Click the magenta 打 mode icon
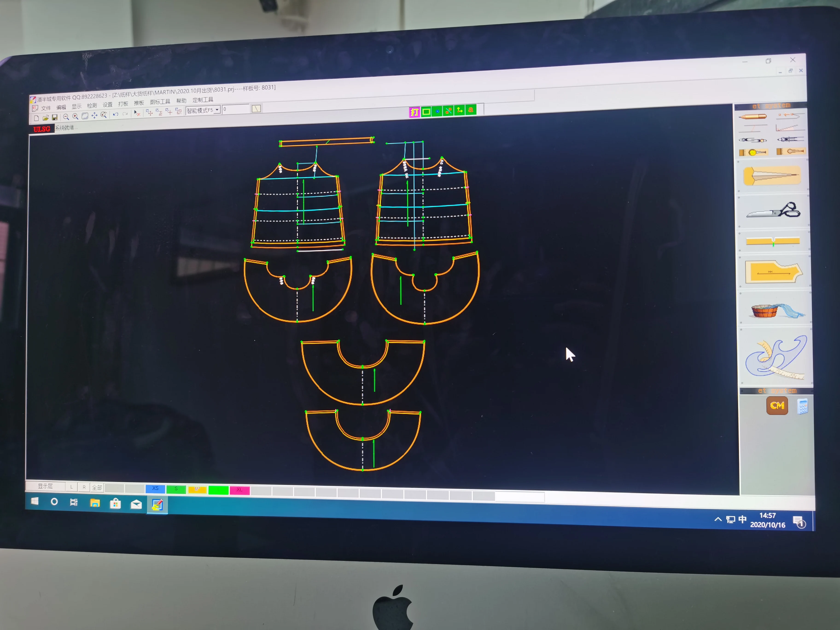 tap(414, 112)
